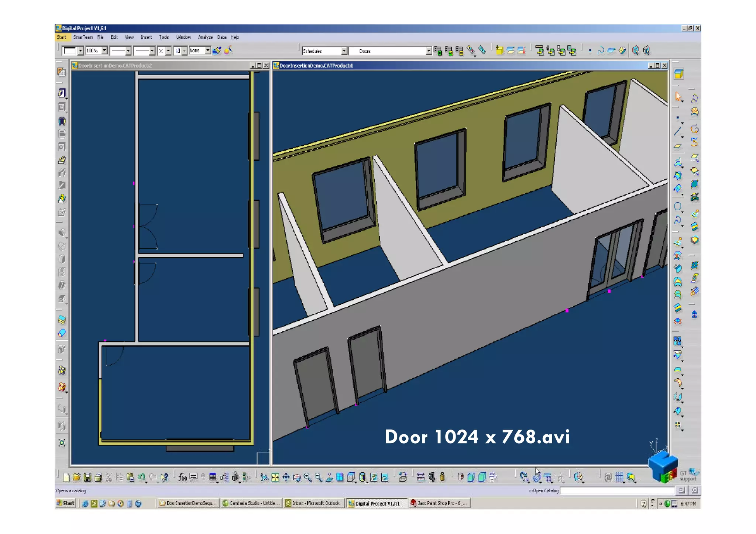
Task: Click the Save icon in bottom toolbar
Action: point(87,478)
